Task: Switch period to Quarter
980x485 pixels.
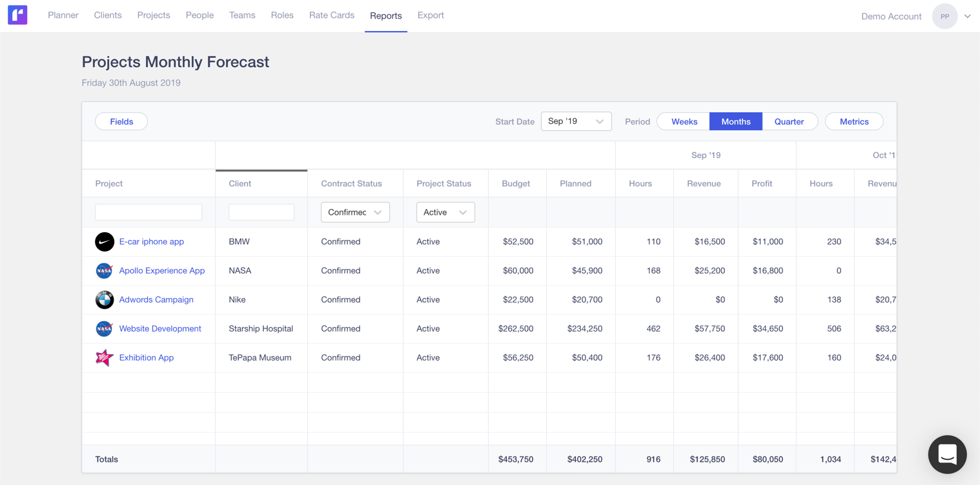Action: coord(789,121)
